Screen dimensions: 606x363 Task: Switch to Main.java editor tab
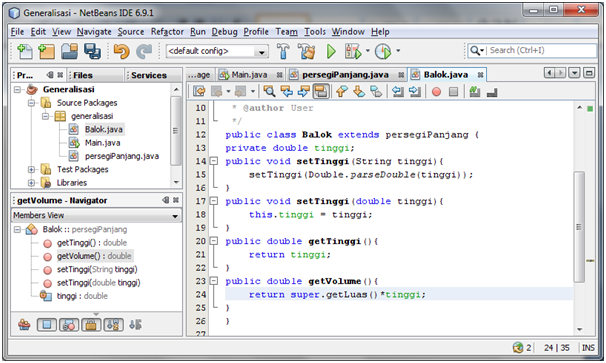[x=249, y=75]
